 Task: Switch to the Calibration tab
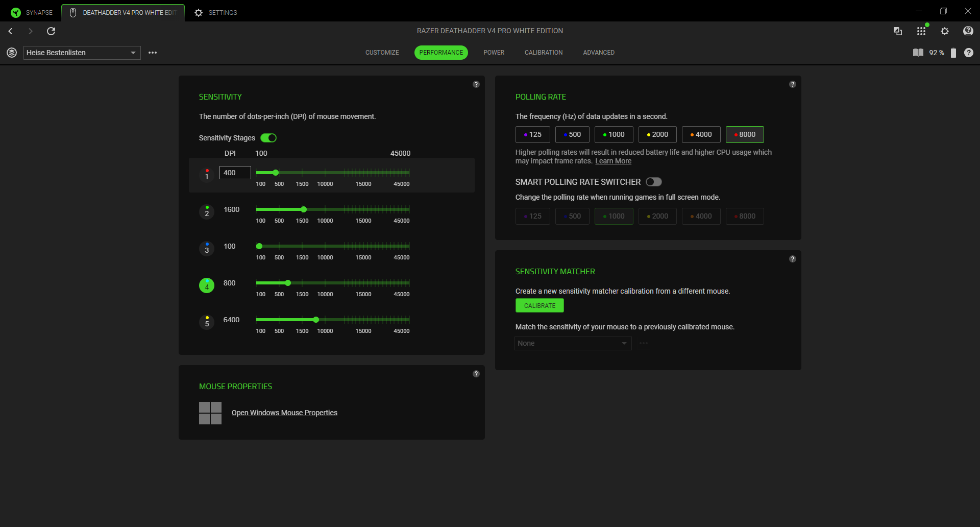pyautogui.click(x=543, y=53)
